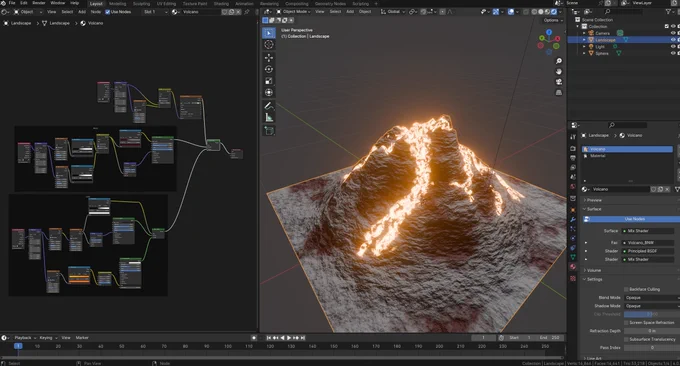
Task: Hide the Landscape object in outliner
Action: point(673,40)
